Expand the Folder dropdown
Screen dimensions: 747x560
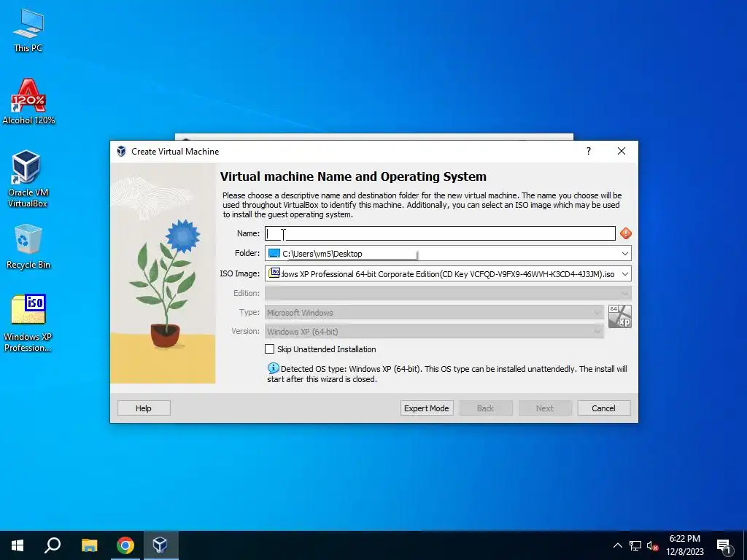624,253
